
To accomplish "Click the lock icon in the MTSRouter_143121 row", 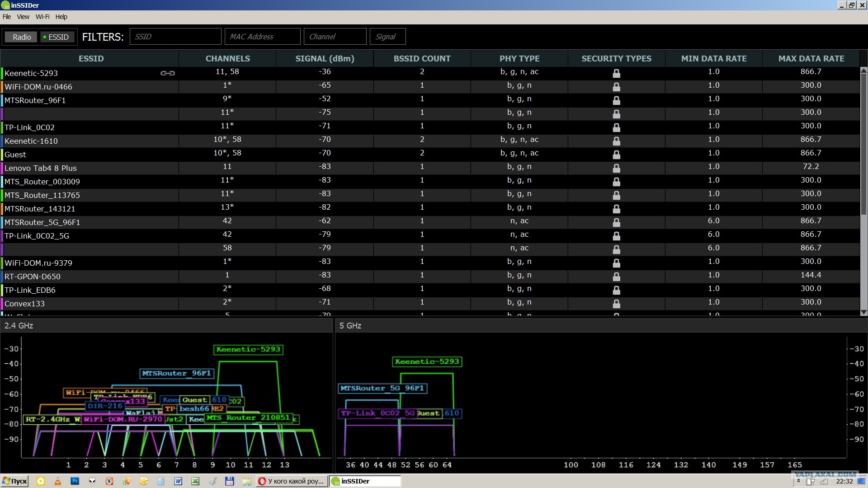I will coord(616,209).
